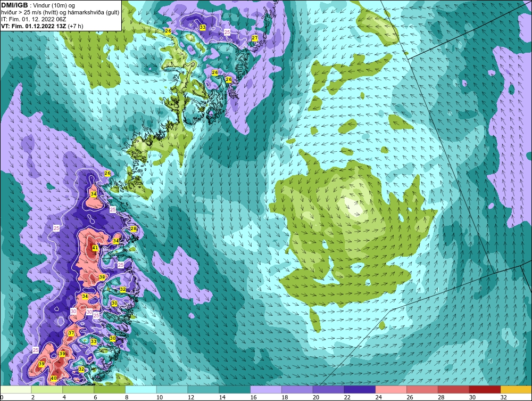This screenshot has width=532, height=401.
Task: Select the 18–20 m/s purple legend swatch
Action: (297, 389)
